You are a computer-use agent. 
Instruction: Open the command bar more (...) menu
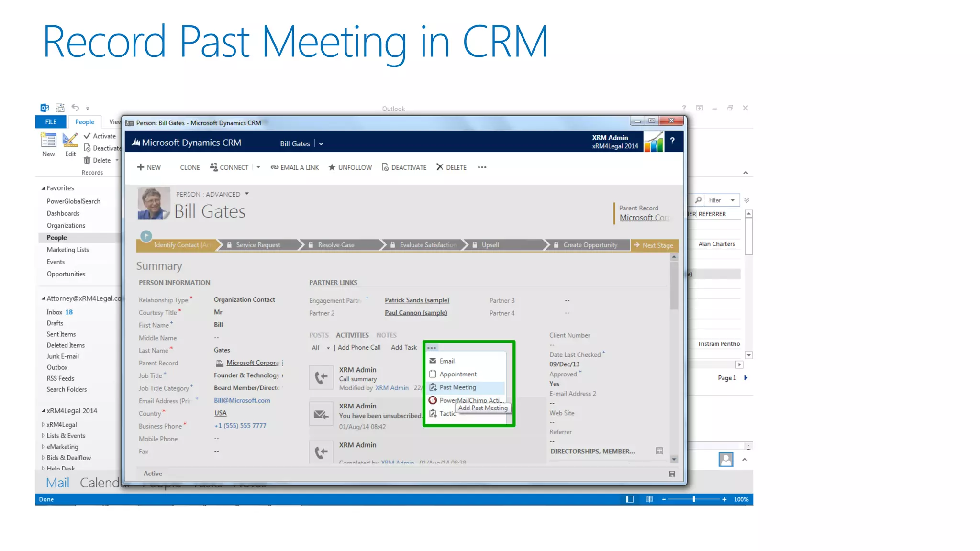click(x=482, y=167)
